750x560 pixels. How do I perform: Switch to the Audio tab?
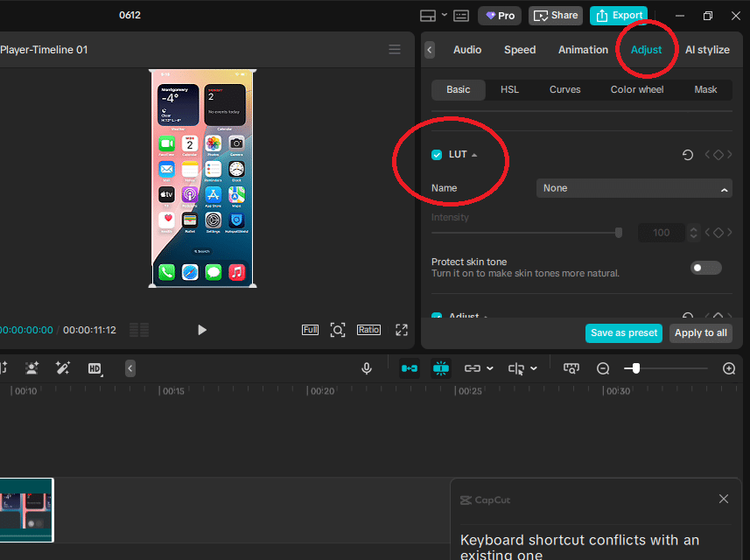pyautogui.click(x=467, y=50)
